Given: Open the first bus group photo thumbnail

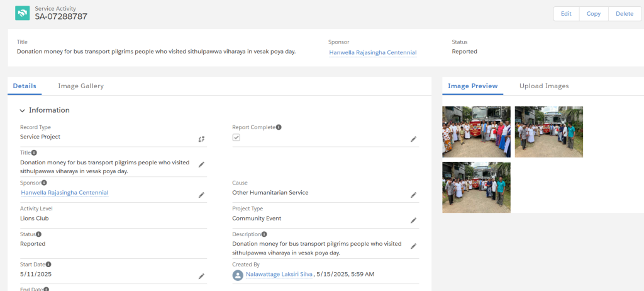Looking at the screenshot, I should coord(477,132).
